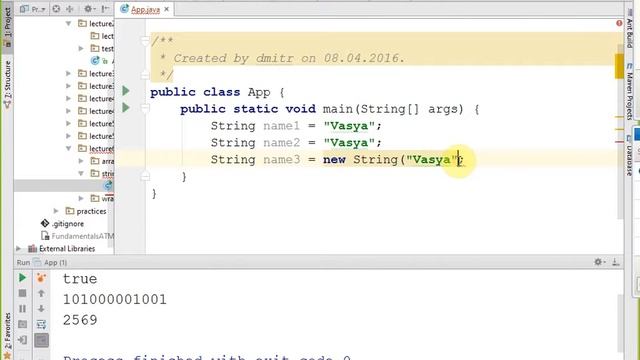Screen dimensions: 640x360
Task: Hide the Project panel with the hide icon
Action: tap(104, 9)
